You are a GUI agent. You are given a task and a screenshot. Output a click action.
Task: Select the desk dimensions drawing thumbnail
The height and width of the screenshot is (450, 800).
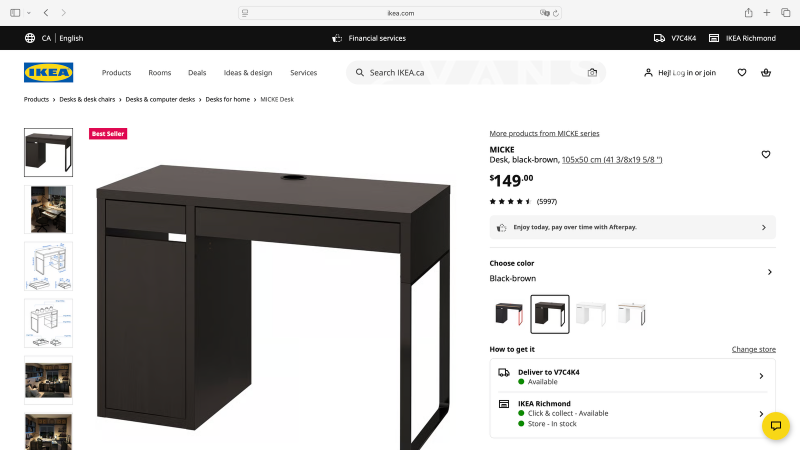click(x=48, y=266)
